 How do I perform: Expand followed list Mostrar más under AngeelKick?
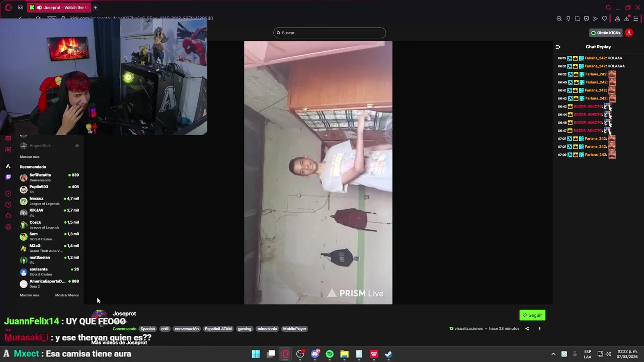pos(29,157)
